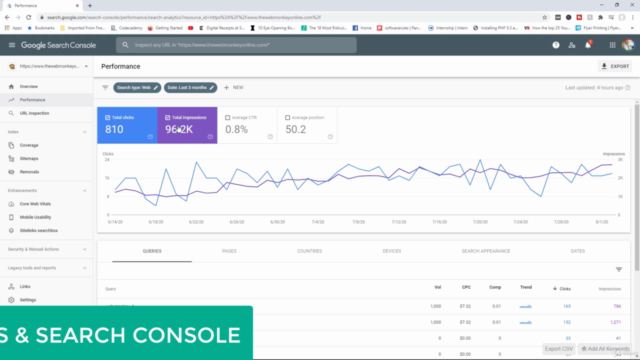This screenshot has width=640, height=360.
Task: Click help icon on Total impressions card
Action: (x=210, y=137)
